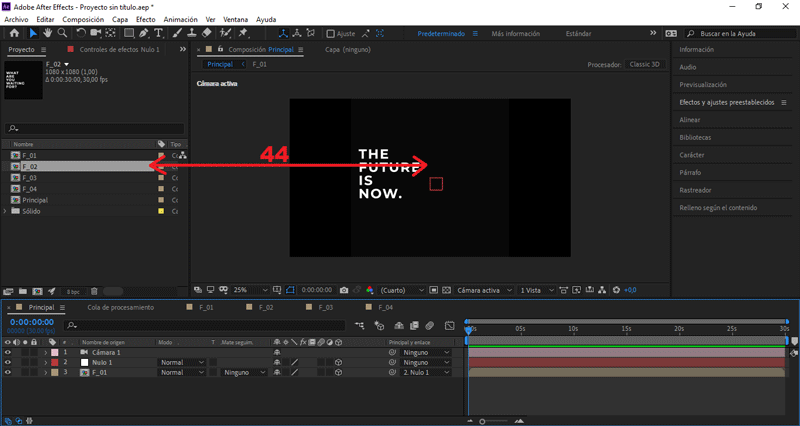Create a new folder in Project panel
The image size is (800, 426).
pyautogui.click(x=22, y=291)
